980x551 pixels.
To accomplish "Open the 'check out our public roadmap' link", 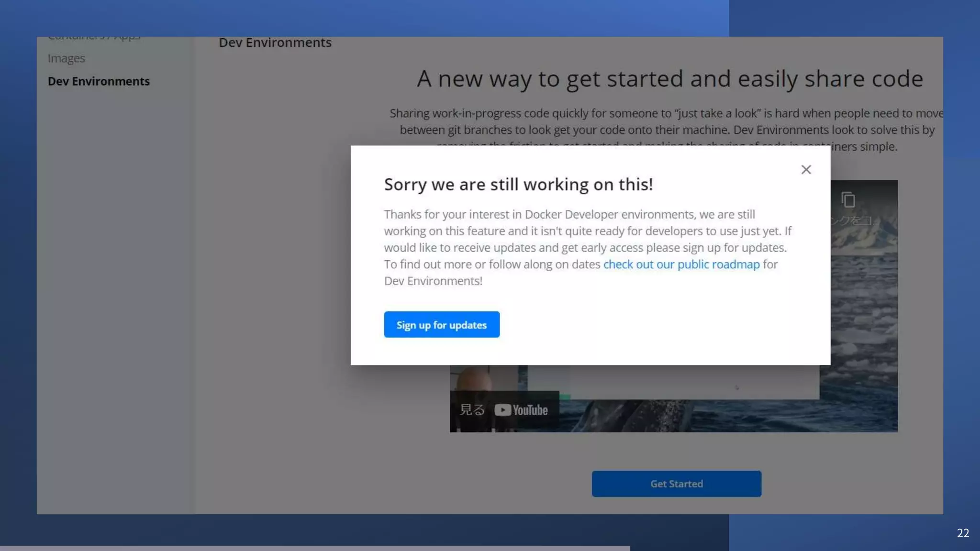I will (x=681, y=264).
